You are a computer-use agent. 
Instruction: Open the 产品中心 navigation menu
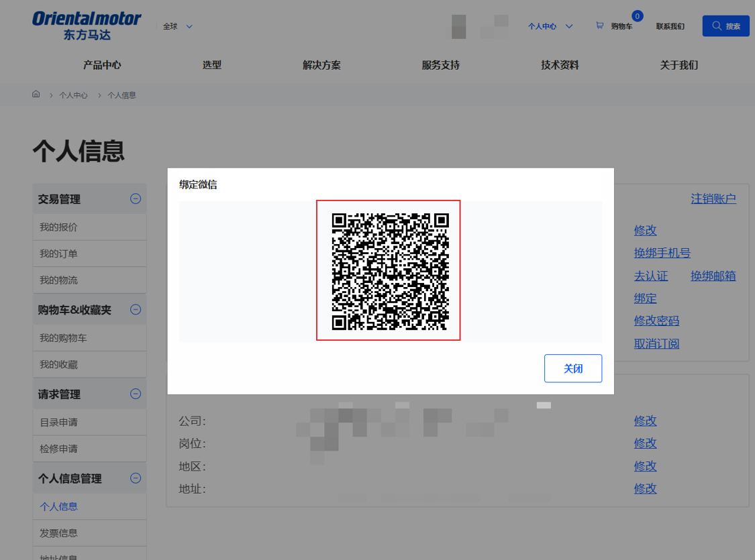coord(102,65)
